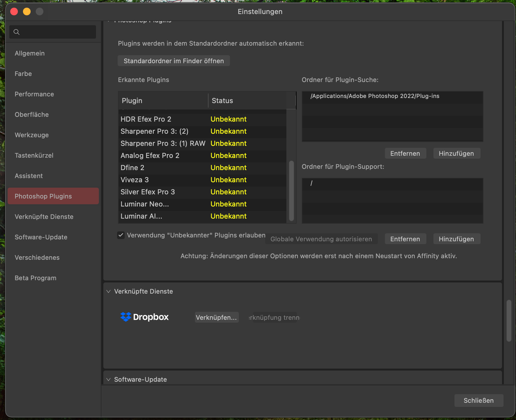Click the settings search field
The height and width of the screenshot is (420, 516).
53,32
